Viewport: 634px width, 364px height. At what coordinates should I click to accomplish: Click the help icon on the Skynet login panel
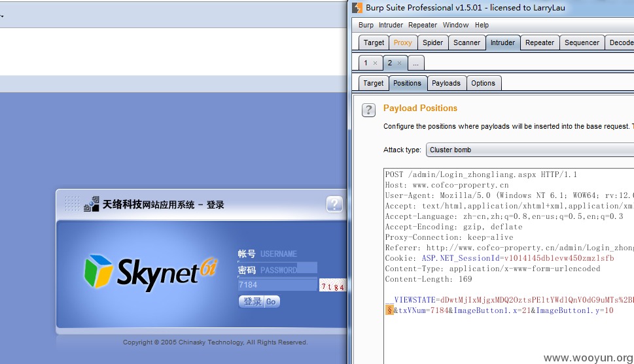click(x=334, y=204)
